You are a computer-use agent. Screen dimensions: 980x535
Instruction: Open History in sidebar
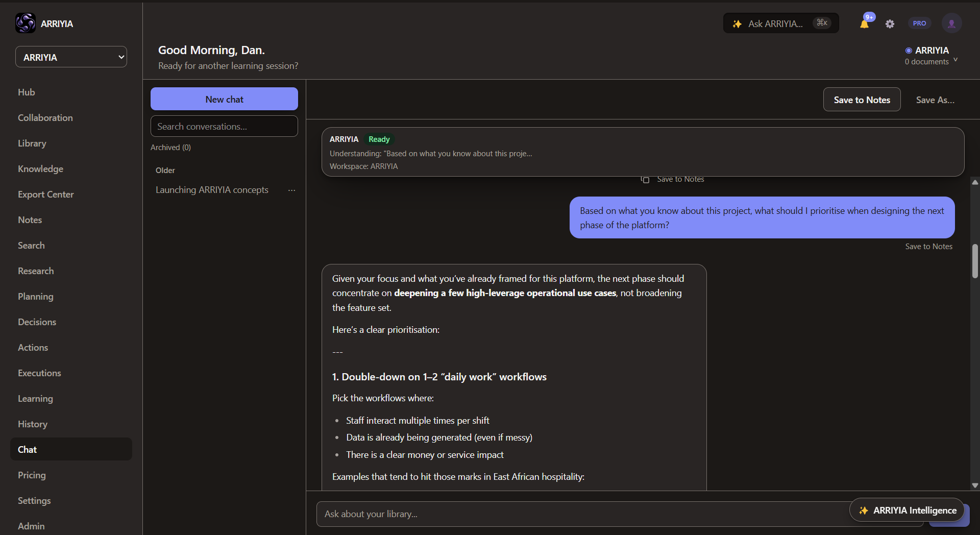(33, 424)
